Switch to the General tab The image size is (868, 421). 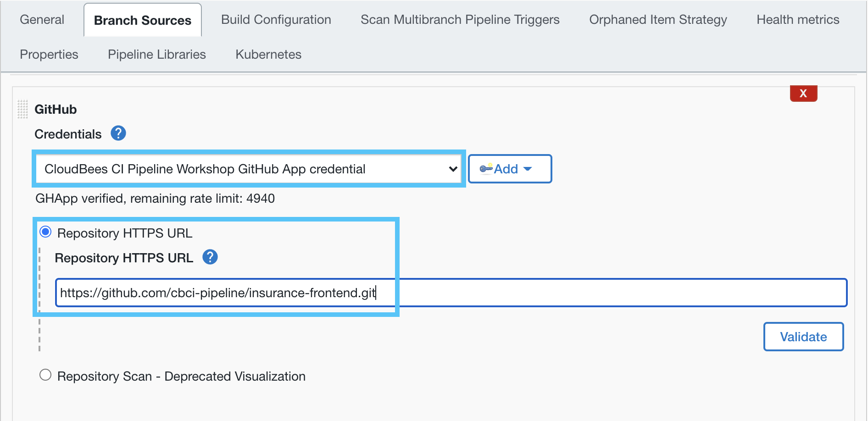click(x=42, y=20)
